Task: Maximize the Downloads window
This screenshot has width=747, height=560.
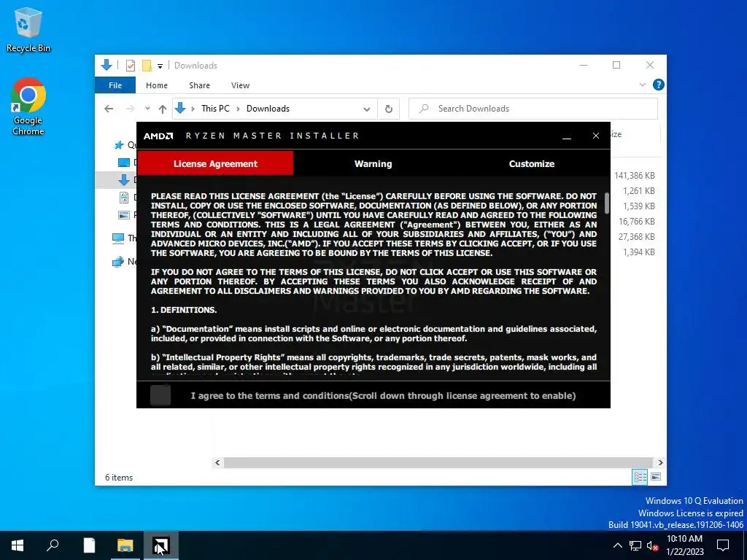Action: point(616,65)
